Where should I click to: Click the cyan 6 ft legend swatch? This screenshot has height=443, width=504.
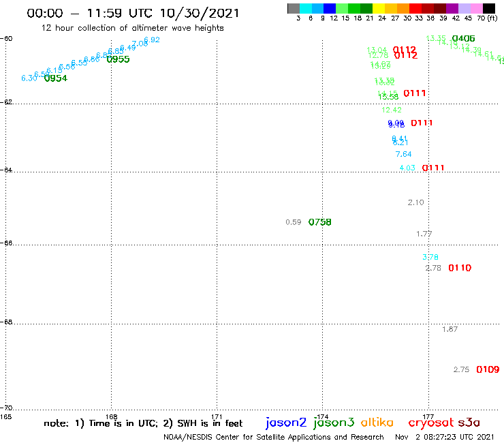coord(306,8)
